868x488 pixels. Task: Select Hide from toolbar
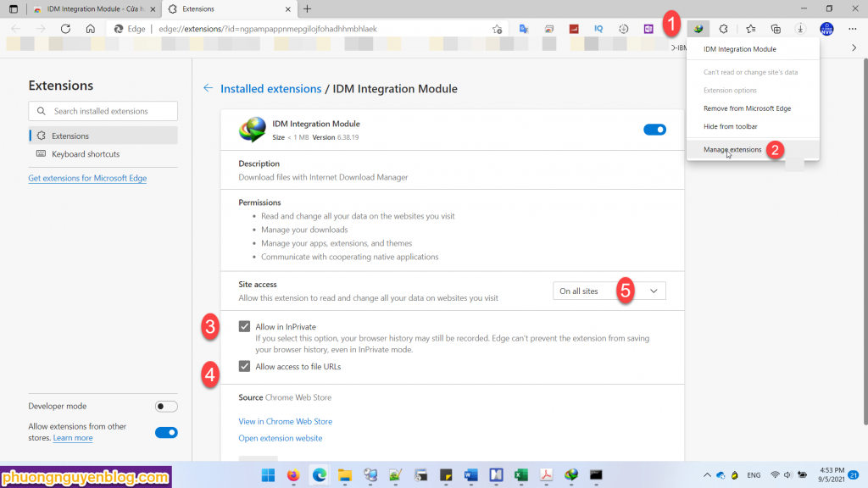coord(730,127)
